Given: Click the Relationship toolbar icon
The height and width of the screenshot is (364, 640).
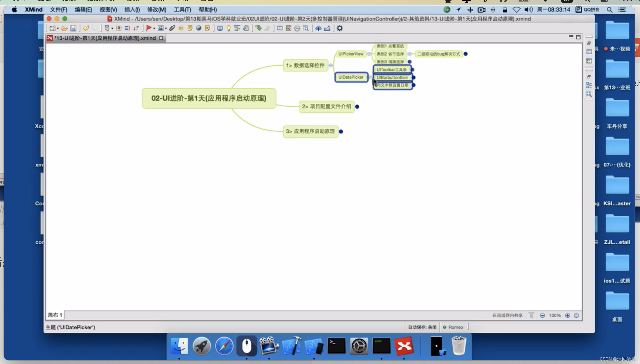Looking at the screenshot, I should click(x=136, y=28).
